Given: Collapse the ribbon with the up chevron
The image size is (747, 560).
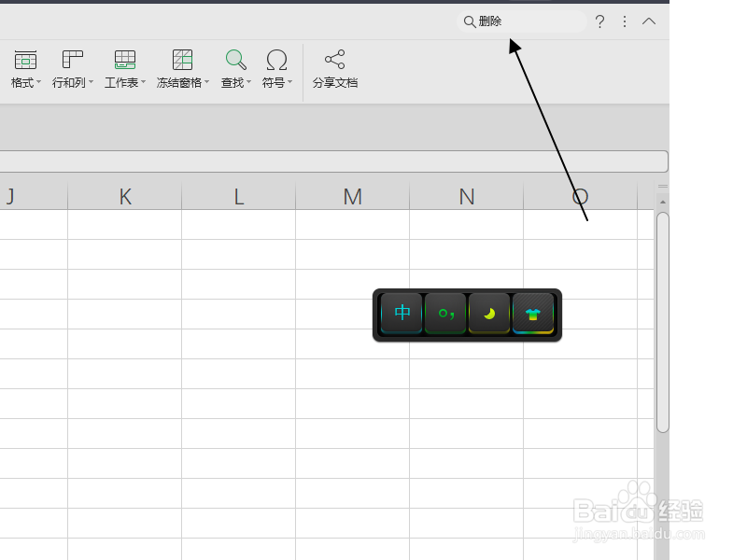Looking at the screenshot, I should click(649, 21).
